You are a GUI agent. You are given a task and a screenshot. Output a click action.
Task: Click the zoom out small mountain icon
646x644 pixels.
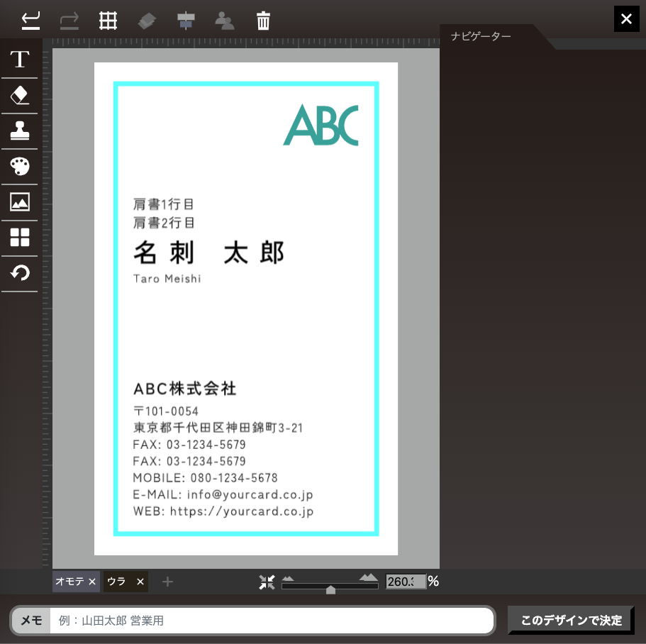pyautogui.click(x=288, y=578)
